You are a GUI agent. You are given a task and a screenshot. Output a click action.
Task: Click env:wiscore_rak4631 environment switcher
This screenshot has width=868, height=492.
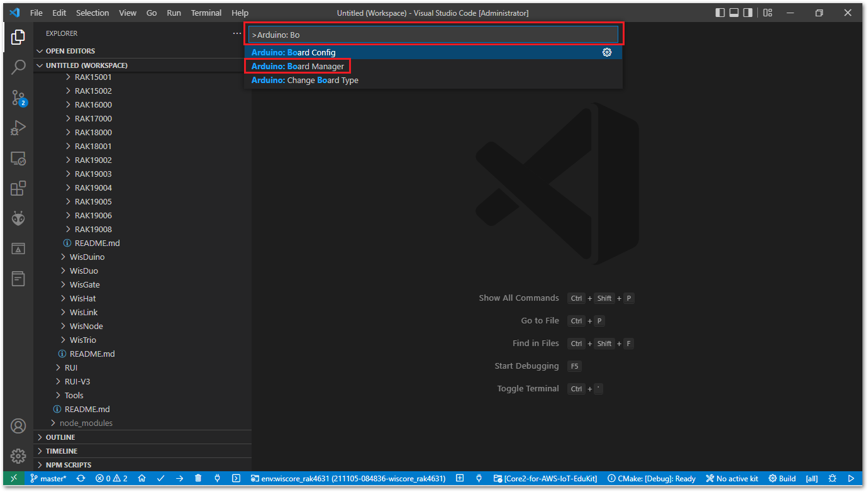click(348, 478)
